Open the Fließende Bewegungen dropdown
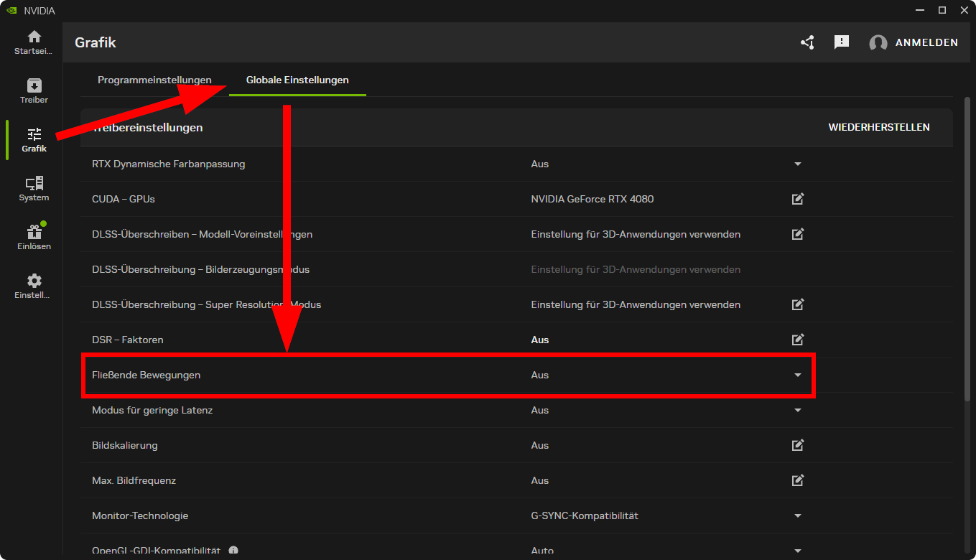The image size is (976, 560). (x=797, y=375)
